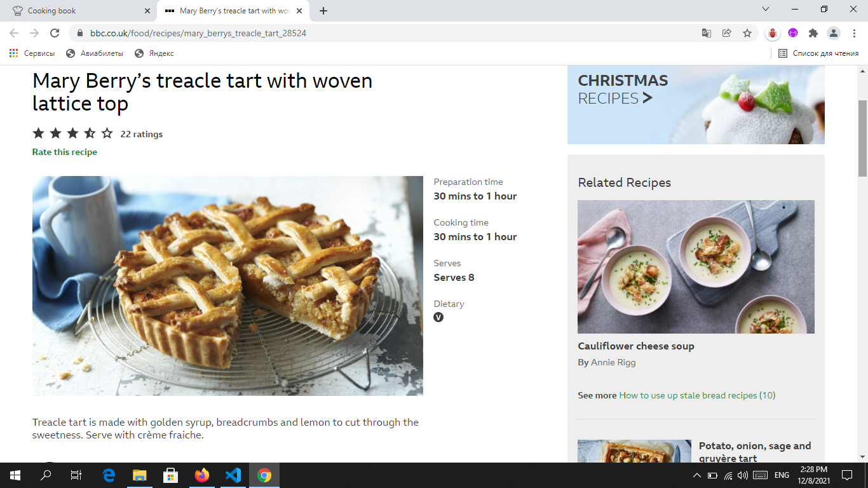Click the speaker volume icon in taskbar
The width and height of the screenshot is (868, 488).
click(x=743, y=475)
